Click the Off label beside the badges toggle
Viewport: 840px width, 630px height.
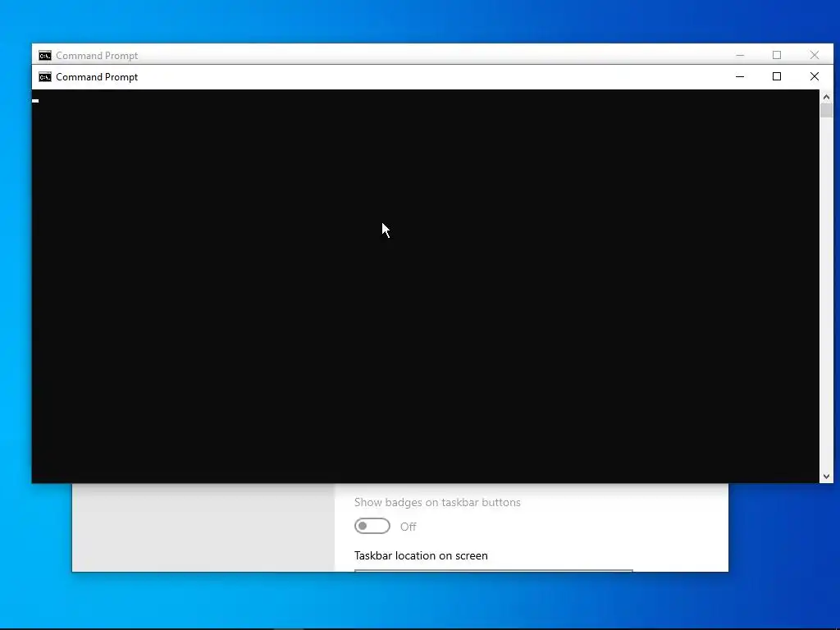(x=409, y=527)
